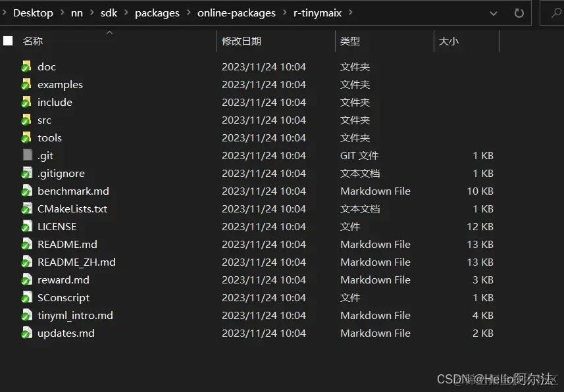
Task: Select r-tinymaix in the breadcrumb
Action: (x=318, y=13)
